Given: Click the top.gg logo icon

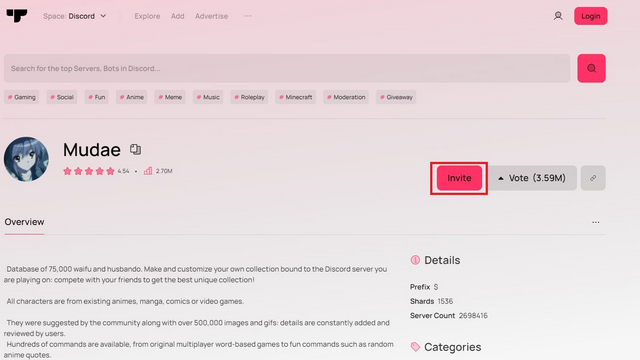Looking at the screenshot, I should click(x=17, y=16).
